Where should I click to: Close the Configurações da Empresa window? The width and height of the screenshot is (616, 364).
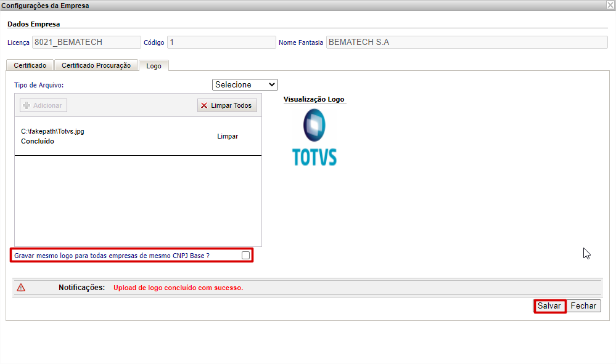[x=610, y=5]
